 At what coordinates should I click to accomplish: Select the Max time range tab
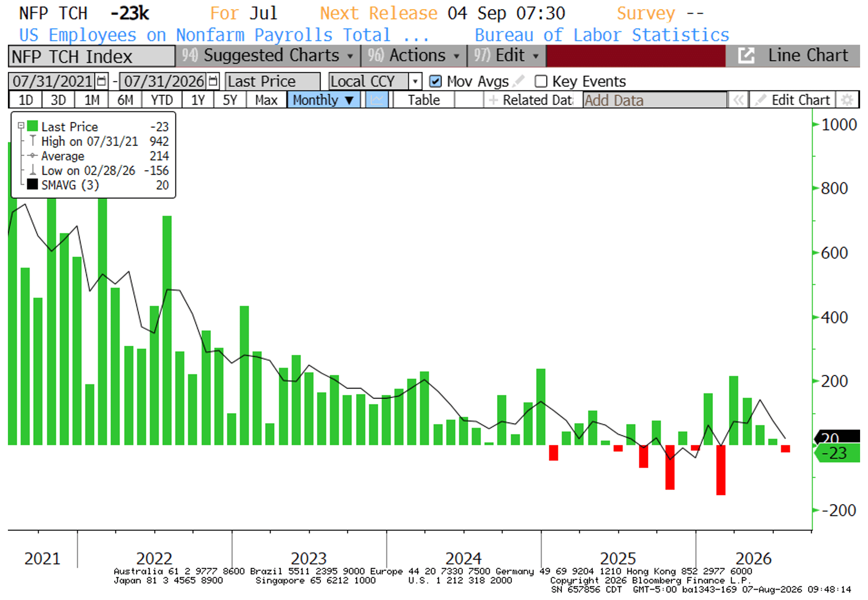pyautogui.click(x=266, y=100)
